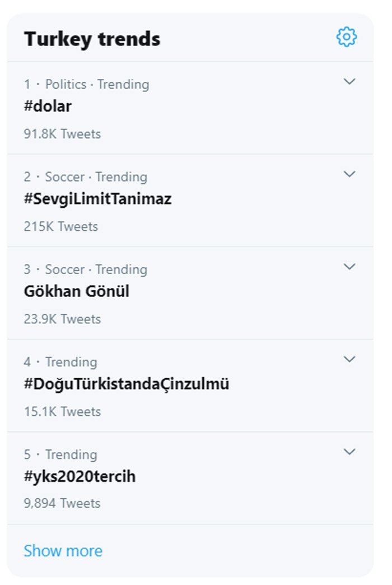Open chevron menu beside #SevgiLimitTanimaz
392x585 pixels.
(x=349, y=174)
